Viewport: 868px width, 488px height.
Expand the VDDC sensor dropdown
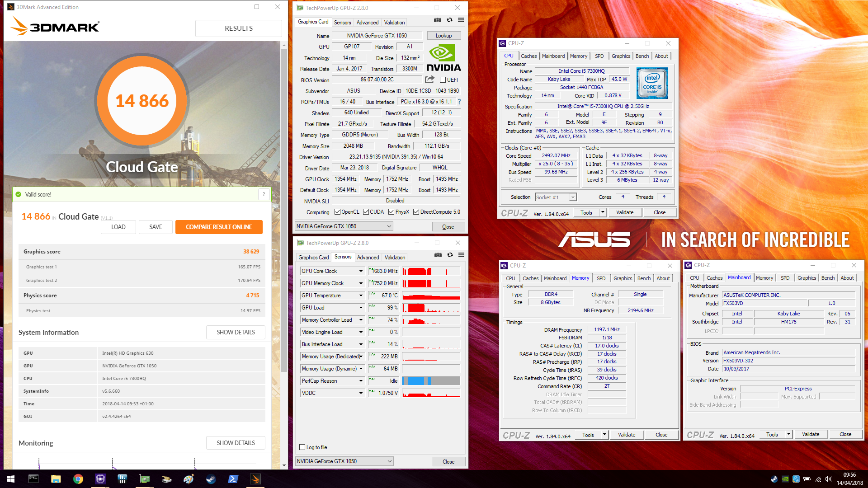tap(361, 393)
